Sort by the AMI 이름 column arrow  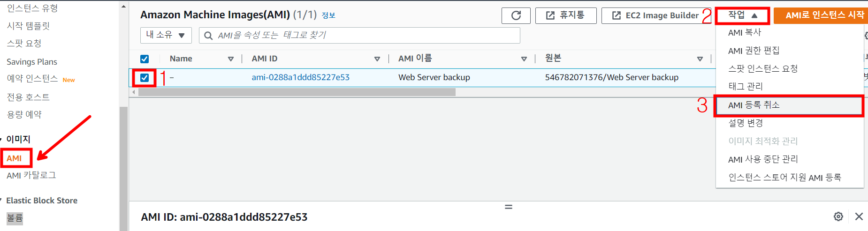524,59
